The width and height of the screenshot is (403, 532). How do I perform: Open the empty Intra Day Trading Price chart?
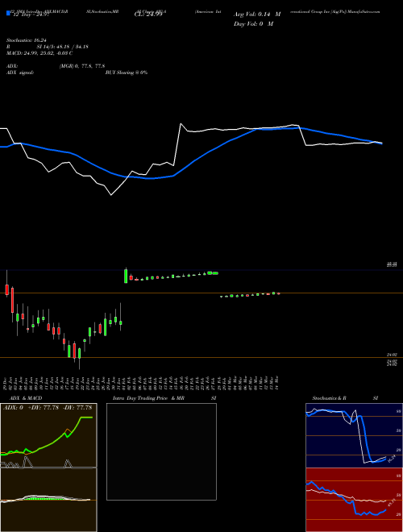(161, 451)
